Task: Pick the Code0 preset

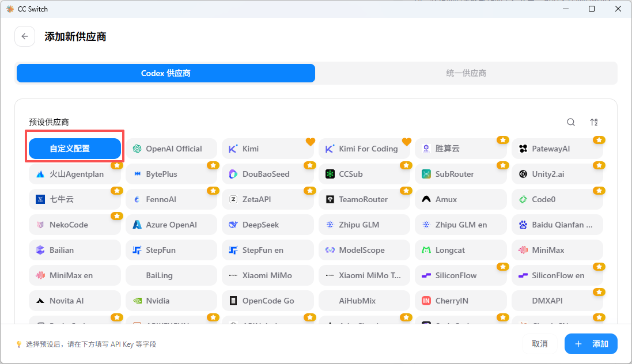Action: click(558, 199)
